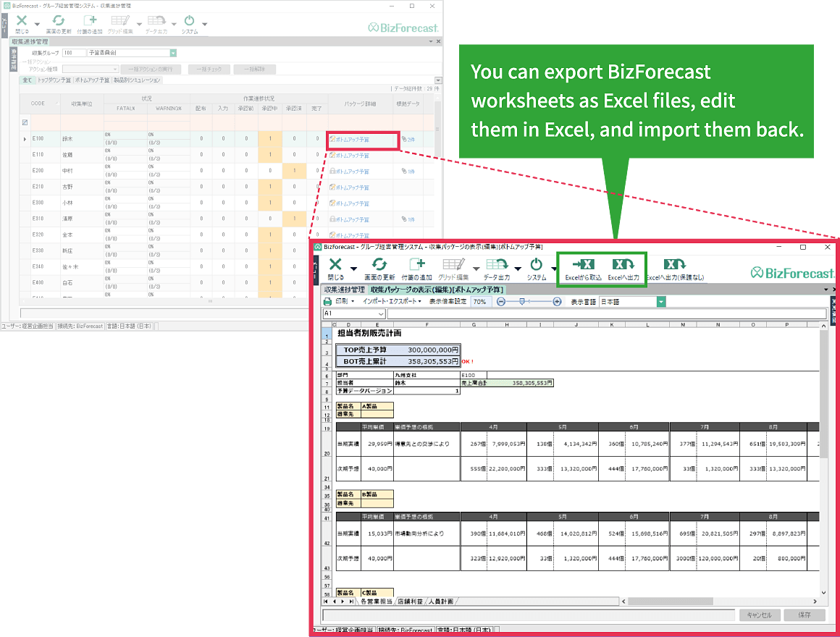Open the A1 cell name box dropdown
The width and height of the screenshot is (840, 637).
pos(381,313)
